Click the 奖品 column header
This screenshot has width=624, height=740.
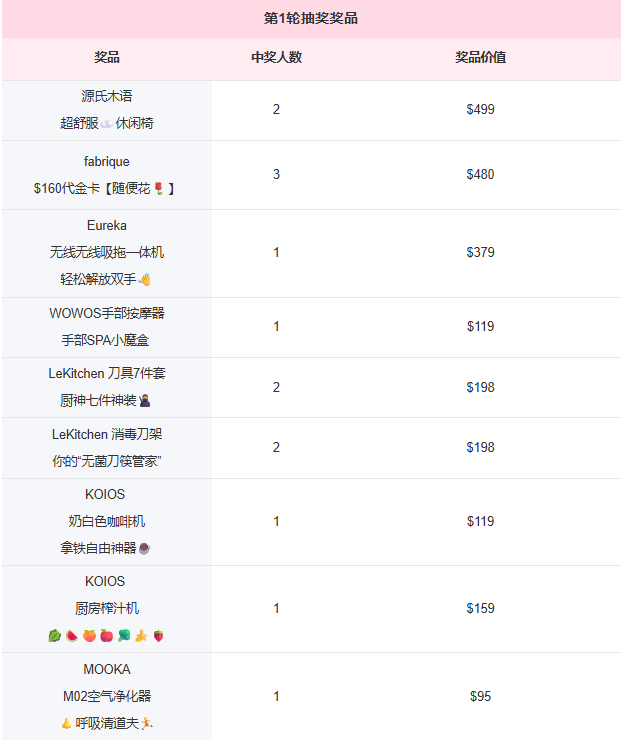tap(107, 57)
